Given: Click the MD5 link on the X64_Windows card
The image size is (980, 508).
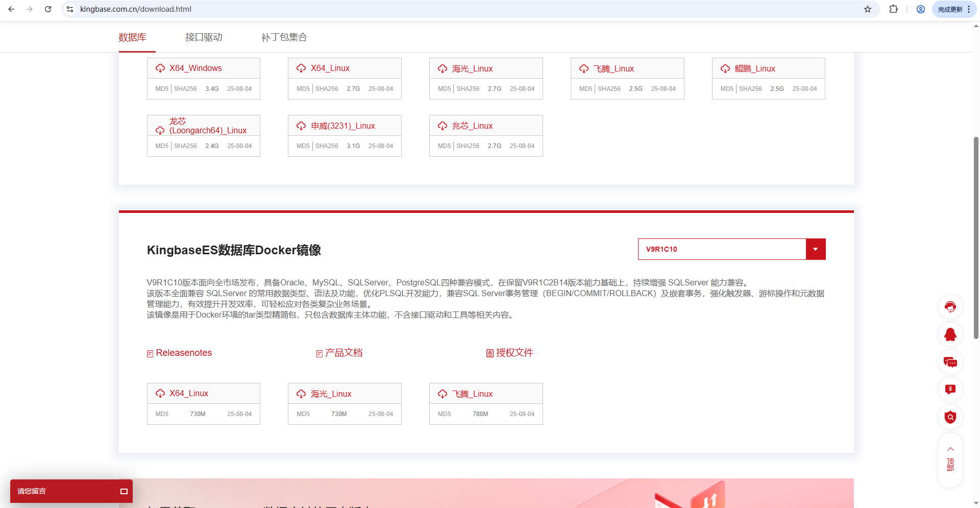Looking at the screenshot, I should click(162, 89).
